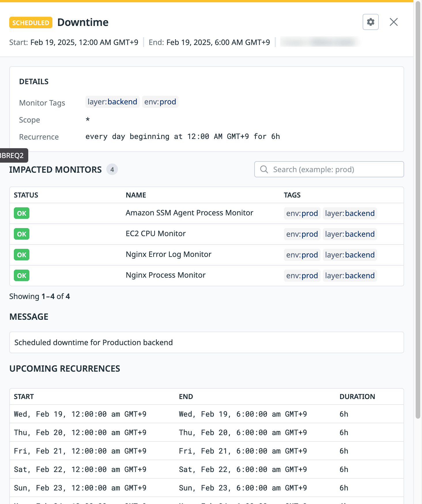Image resolution: width=422 pixels, height=504 pixels.
Task: Open the Nginx Error Log Monitor
Action: [x=169, y=254]
